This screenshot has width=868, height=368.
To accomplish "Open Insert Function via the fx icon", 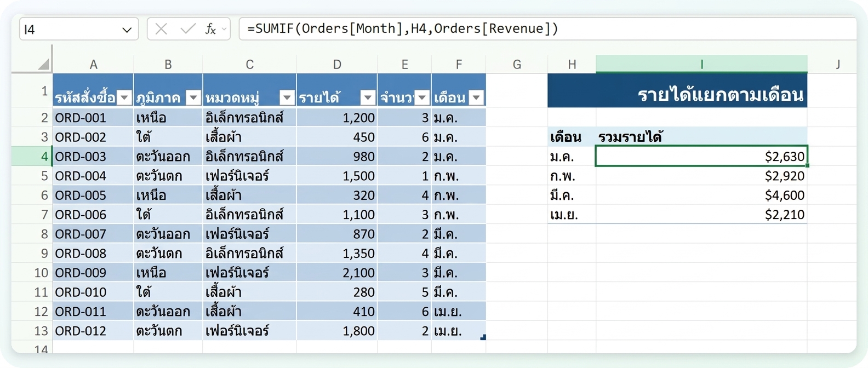I will click(x=210, y=29).
